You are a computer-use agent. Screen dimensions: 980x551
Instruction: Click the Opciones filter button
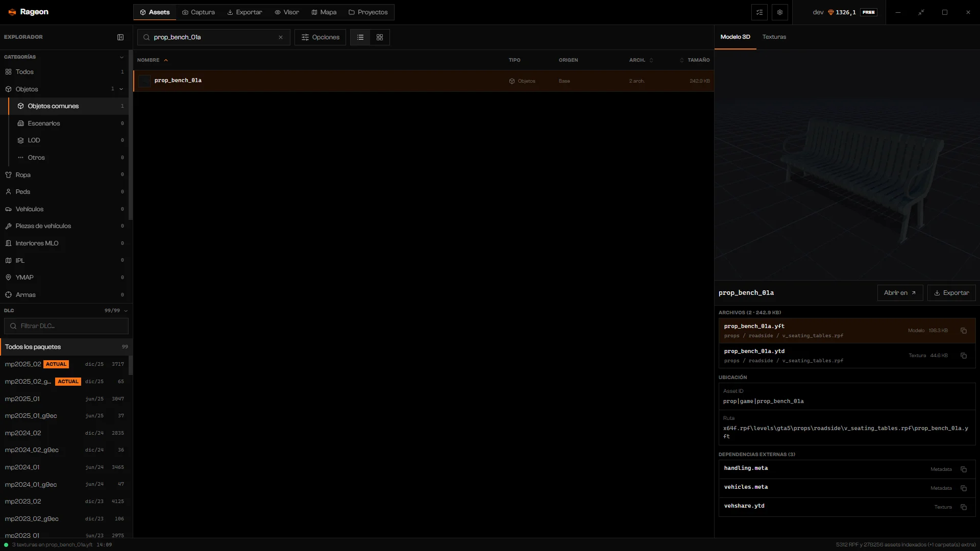(320, 37)
